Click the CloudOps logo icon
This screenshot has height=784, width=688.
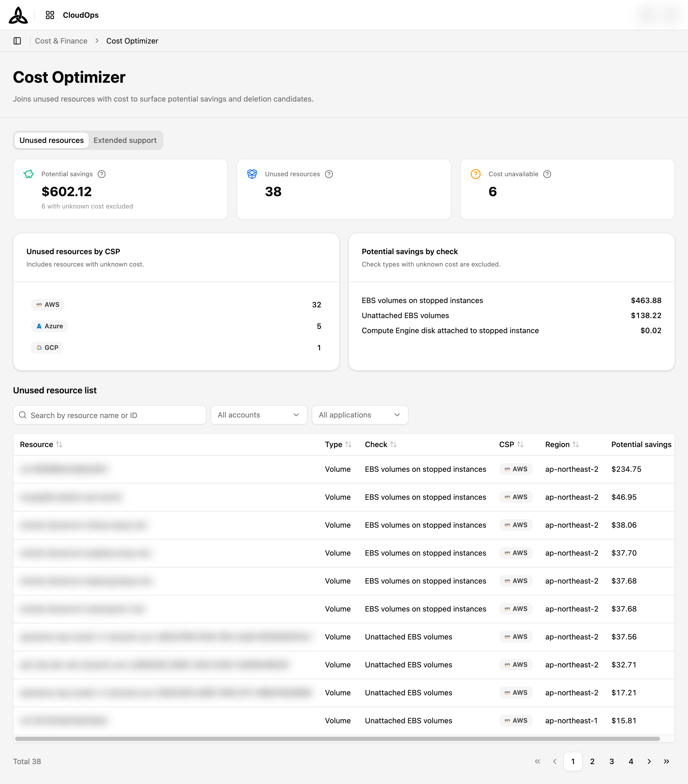(x=18, y=15)
